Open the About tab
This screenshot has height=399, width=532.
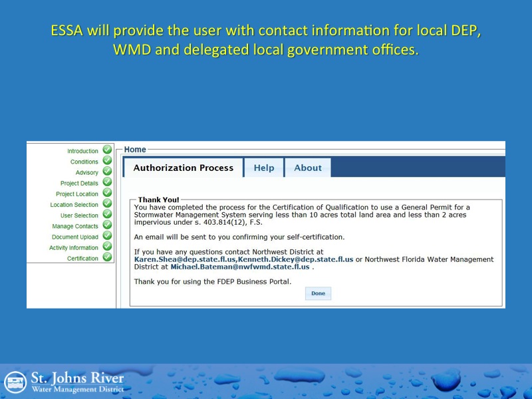pyautogui.click(x=307, y=168)
